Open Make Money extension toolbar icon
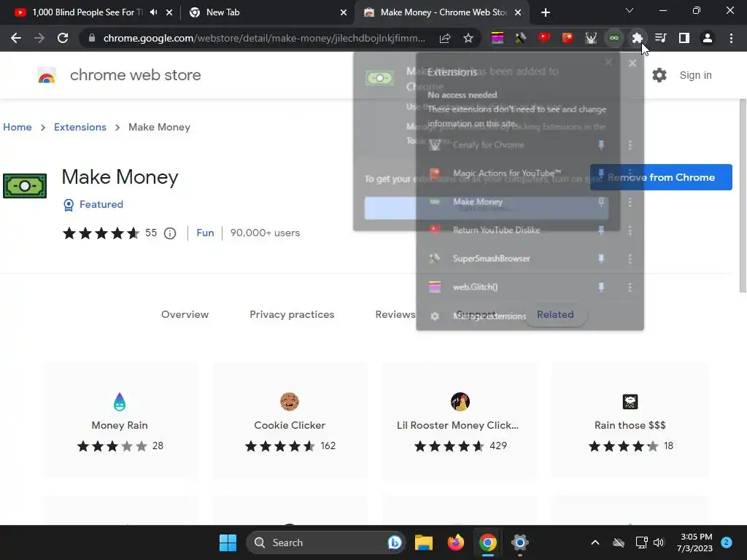This screenshot has height=560, width=747. click(x=614, y=38)
